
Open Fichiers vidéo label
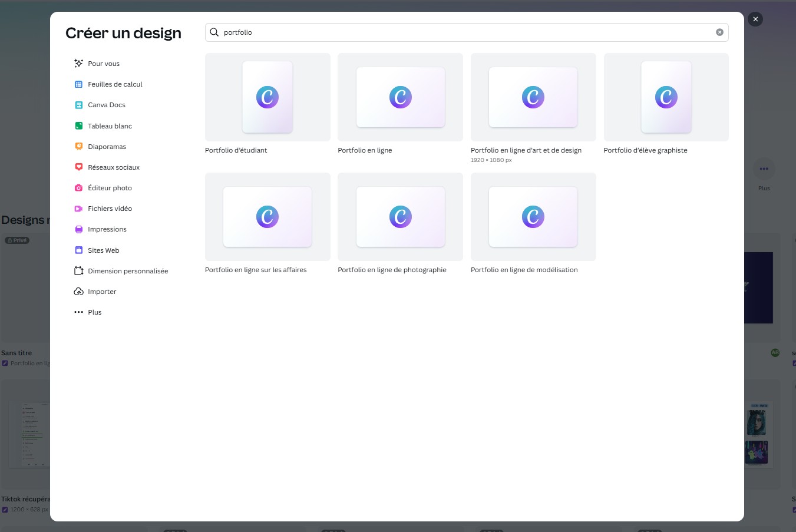point(110,209)
